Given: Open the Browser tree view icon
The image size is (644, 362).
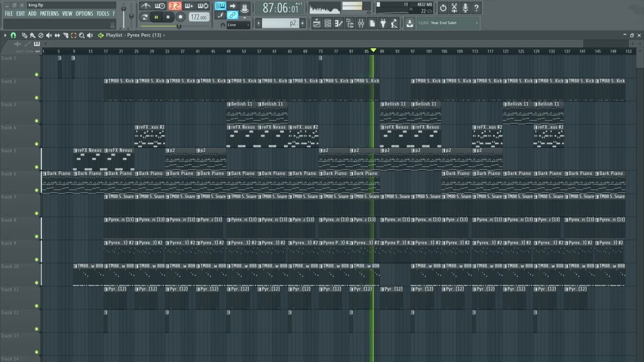Looking at the screenshot, I should (x=350, y=23).
